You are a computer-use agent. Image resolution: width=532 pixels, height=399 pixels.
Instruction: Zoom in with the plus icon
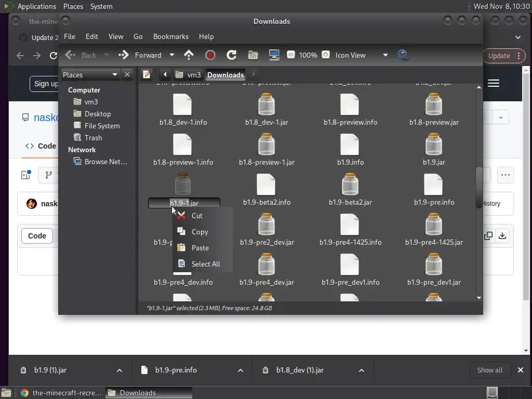click(x=326, y=55)
